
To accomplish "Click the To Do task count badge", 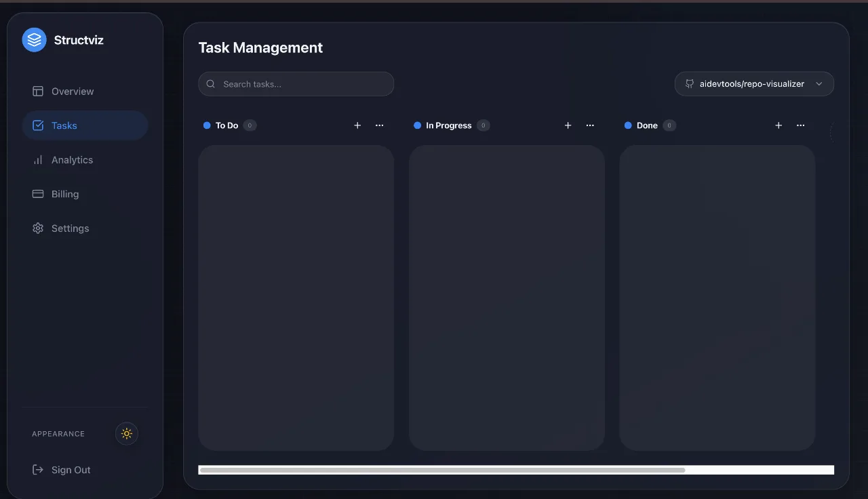I will click(x=250, y=125).
